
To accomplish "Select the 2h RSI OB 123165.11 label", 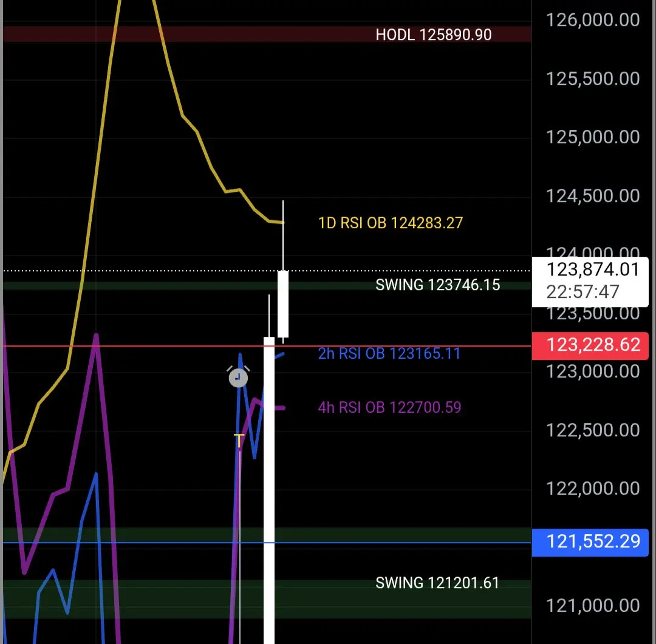I will pyautogui.click(x=389, y=353).
